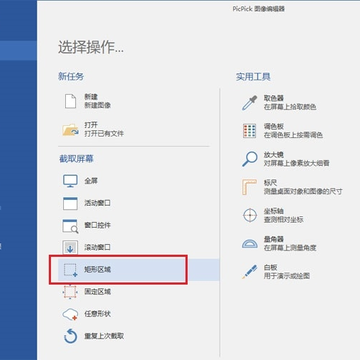Click the Open folder icon
Viewport: 360px width, 360px height.
coord(70,129)
